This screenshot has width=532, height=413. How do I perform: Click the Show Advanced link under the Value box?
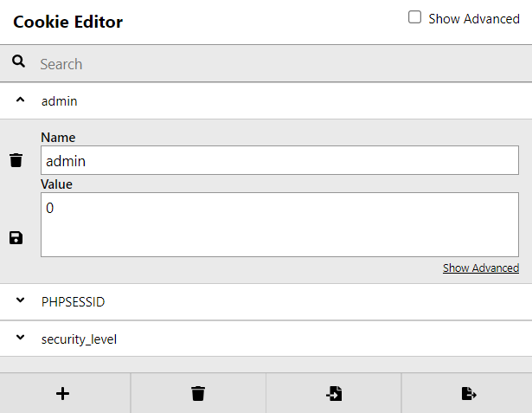(481, 268)
